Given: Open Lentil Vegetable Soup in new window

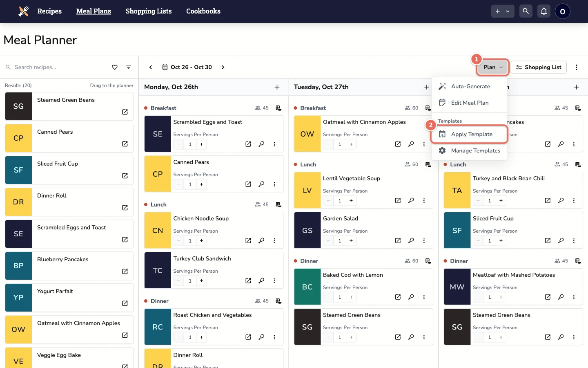Looking at the screenshot, I should click(398, 200).
